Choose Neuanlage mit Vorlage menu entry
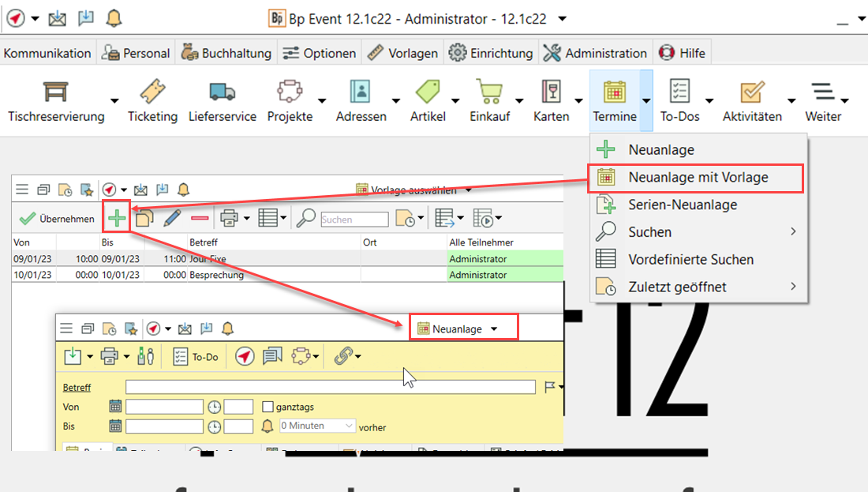 (697, 178)
